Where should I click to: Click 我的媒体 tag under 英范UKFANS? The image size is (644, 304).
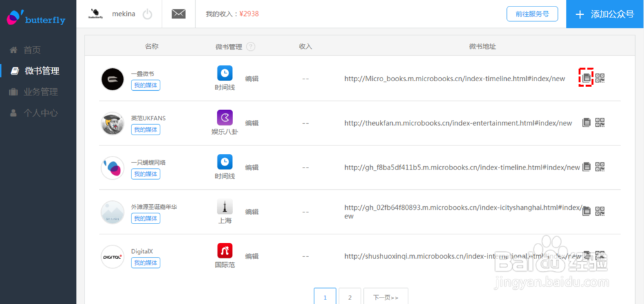pyautogui.click(x=146, y=129)
